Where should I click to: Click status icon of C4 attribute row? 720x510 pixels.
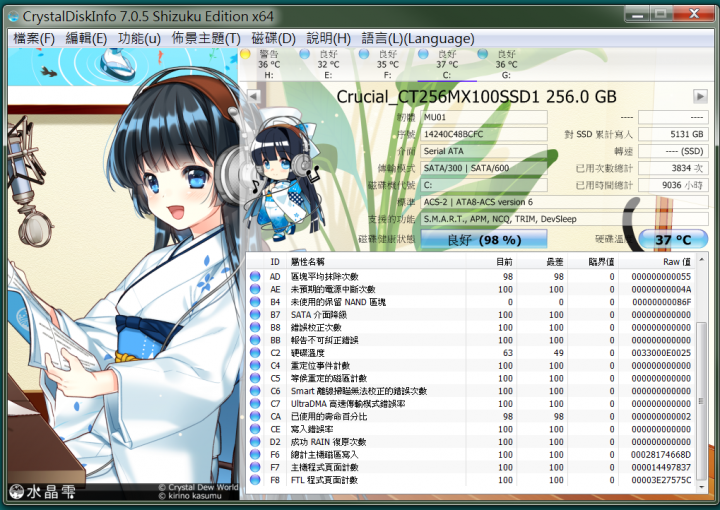point(255,365)
